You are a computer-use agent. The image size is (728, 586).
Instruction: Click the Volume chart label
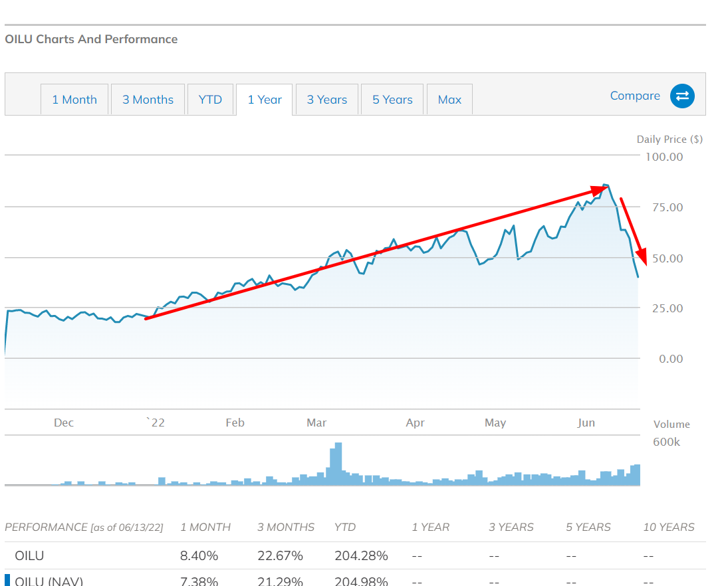[x=671, y=424]
